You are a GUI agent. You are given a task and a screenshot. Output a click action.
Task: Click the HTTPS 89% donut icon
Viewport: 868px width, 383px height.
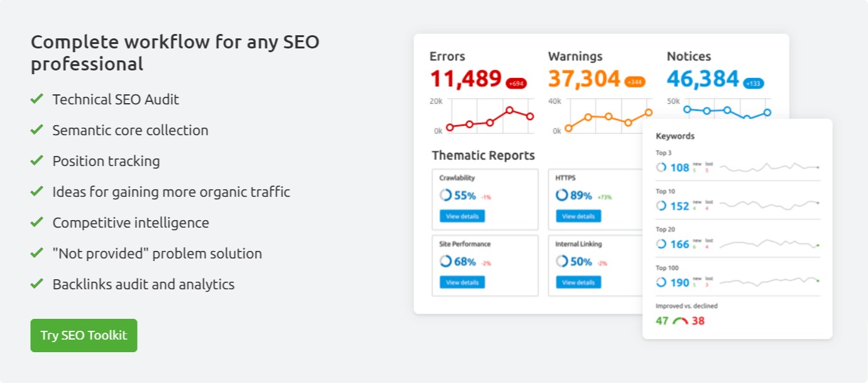(x=562, y=196)
